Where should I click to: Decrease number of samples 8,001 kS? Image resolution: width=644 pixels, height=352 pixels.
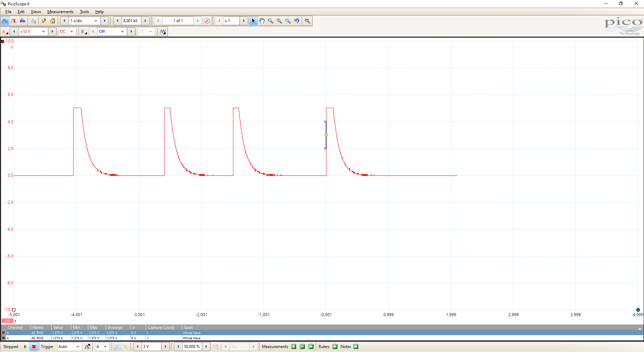pos(117,21)
